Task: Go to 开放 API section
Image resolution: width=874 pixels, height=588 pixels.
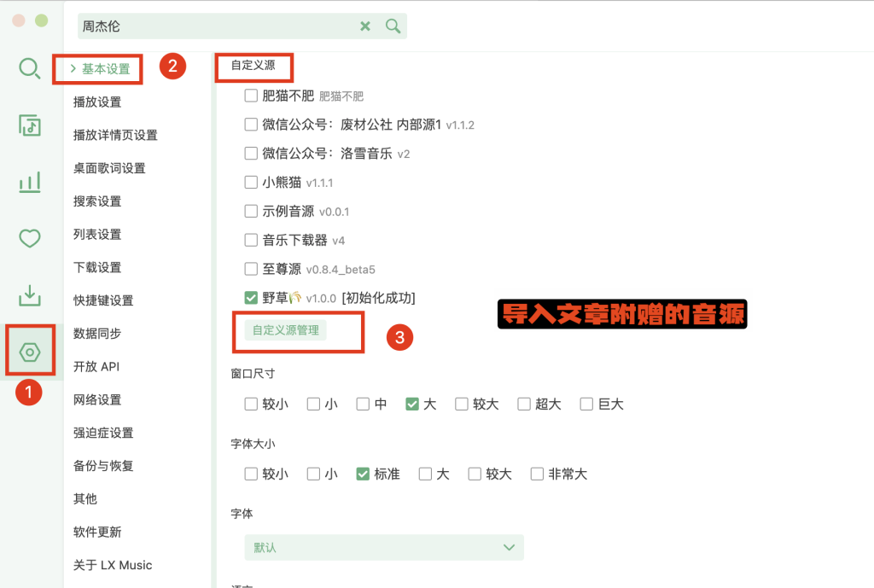Action: tap(96, 367)
